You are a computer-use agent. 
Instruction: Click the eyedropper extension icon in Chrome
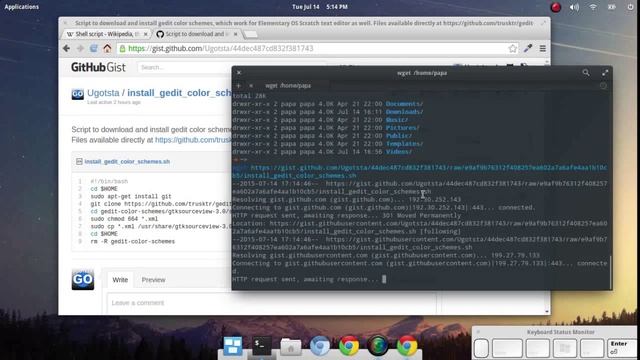(x=528, y=48)
